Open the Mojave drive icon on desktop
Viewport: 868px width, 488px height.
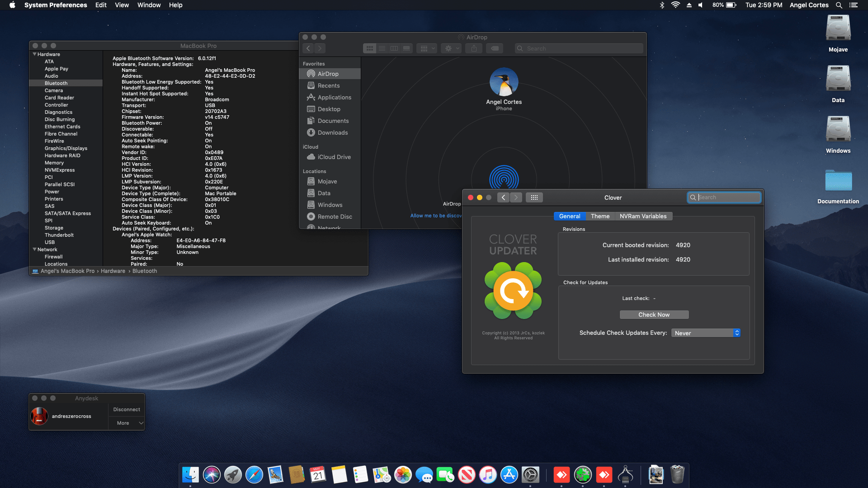point(838,28)
